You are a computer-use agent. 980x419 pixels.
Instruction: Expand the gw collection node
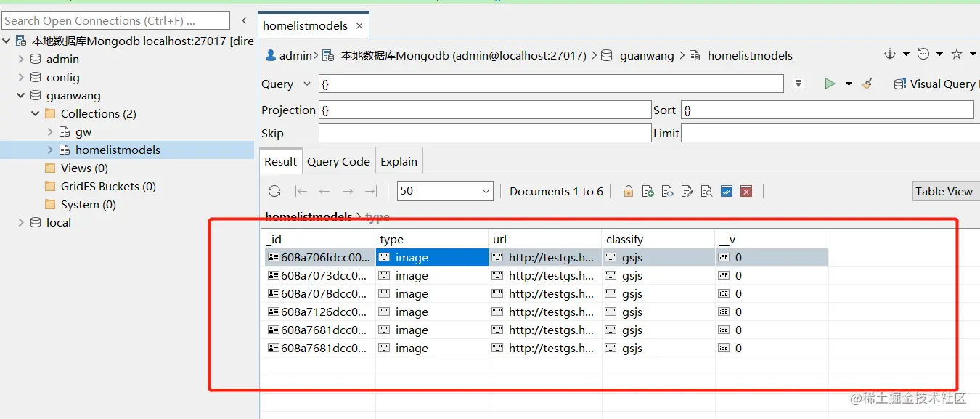(x=50, y=131)
